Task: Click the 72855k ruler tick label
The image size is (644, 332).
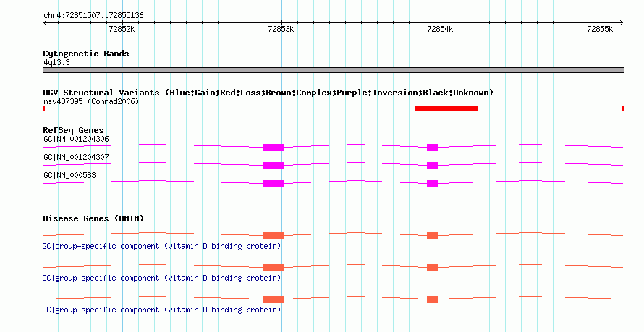Action: pos(600,29)
